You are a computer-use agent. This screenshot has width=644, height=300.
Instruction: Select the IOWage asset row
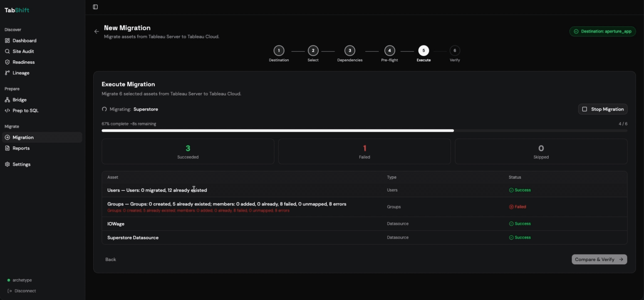click(364, 224)
